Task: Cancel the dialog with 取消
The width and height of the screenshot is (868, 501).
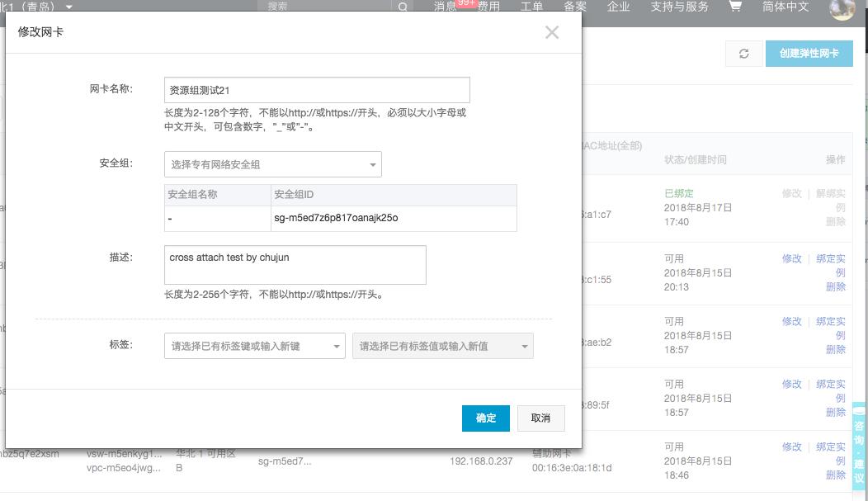Action: point(540,418)
